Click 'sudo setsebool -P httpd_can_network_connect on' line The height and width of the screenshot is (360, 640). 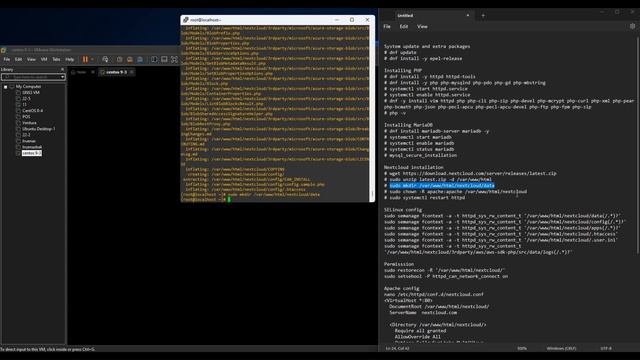446,276
